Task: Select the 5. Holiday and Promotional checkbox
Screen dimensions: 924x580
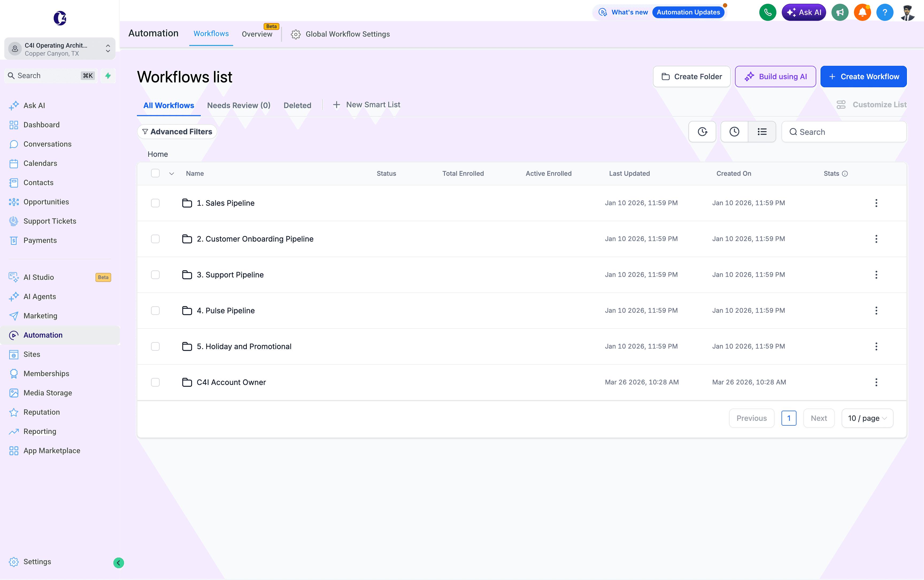Action: click(155, 346)
